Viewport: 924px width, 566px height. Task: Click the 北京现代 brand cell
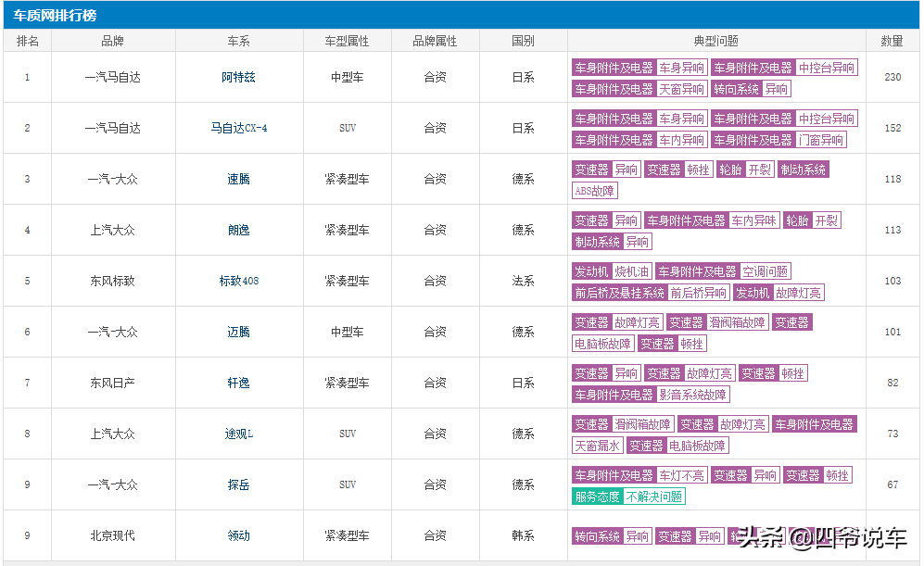point(112,535)
